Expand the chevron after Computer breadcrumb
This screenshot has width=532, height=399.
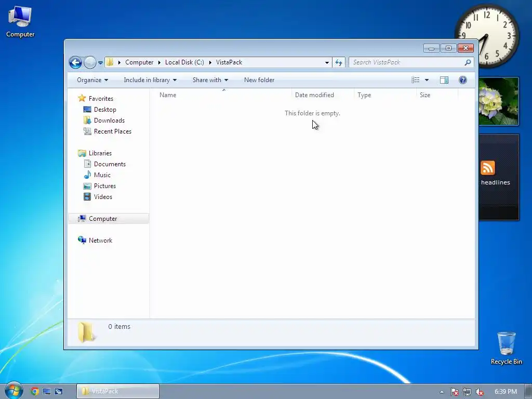159,62
